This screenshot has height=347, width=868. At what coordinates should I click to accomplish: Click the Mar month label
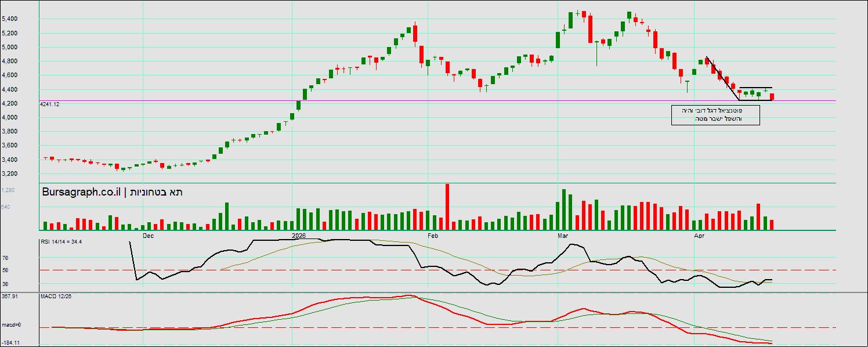563,236
